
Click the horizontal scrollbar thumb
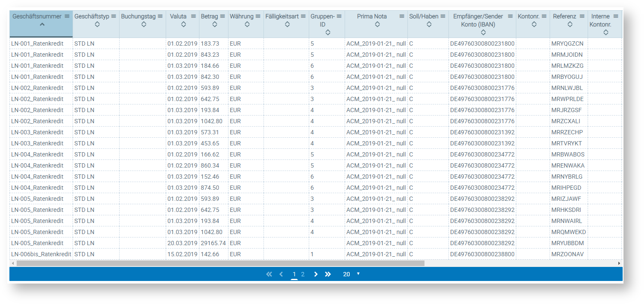[x=220, y=263]
